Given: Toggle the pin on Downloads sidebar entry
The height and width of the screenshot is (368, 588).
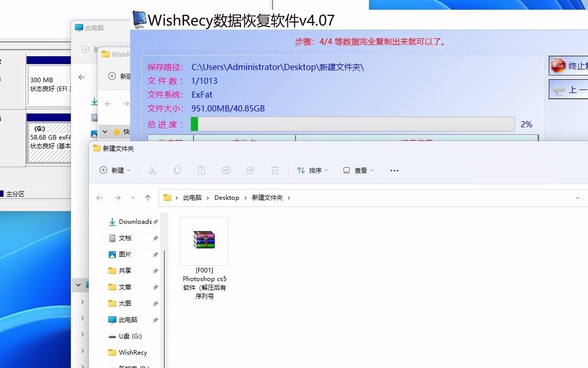Looking at the screenshot, I should coord(155,221).
